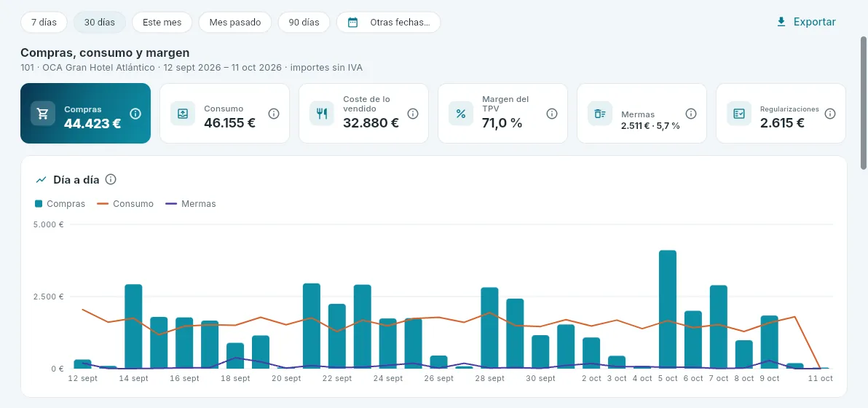Image resolution: width=868 pixels, height=408 pixels.
Task: Toggle Compras series in chart legend
Action: (60, 204)
